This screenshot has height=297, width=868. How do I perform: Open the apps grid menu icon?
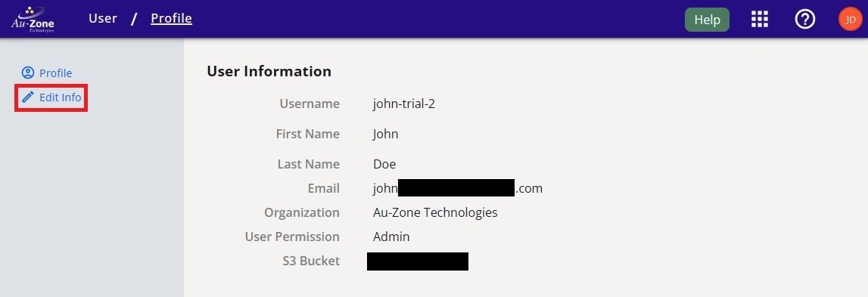[x=760, y=20]
